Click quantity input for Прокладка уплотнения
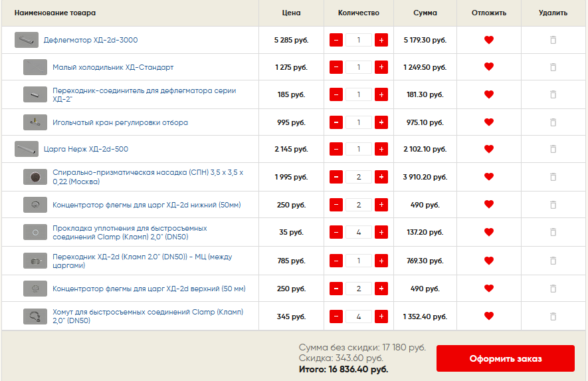Viewport: 588px width, 381px height. tap(359, 232)
